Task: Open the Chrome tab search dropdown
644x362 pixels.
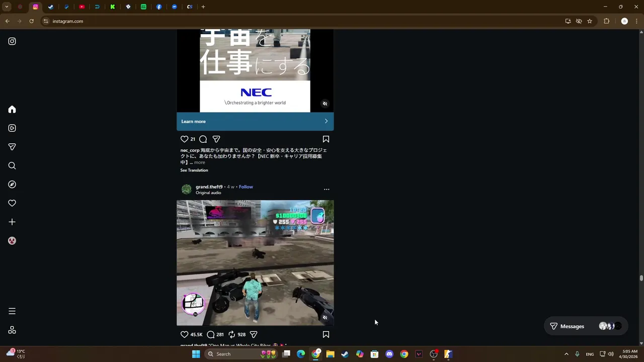Action: click(x=7, y=7)
